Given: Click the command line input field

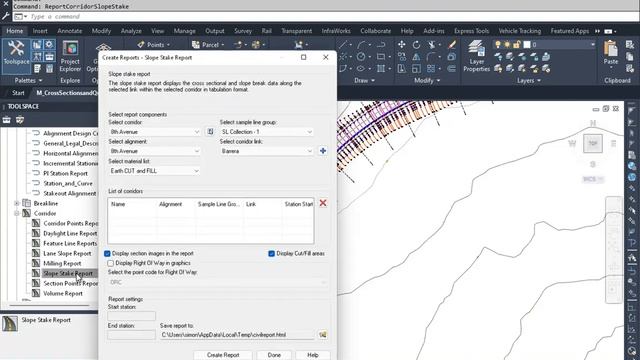Looking at the screenshot, I should click(x=327, y=17).
